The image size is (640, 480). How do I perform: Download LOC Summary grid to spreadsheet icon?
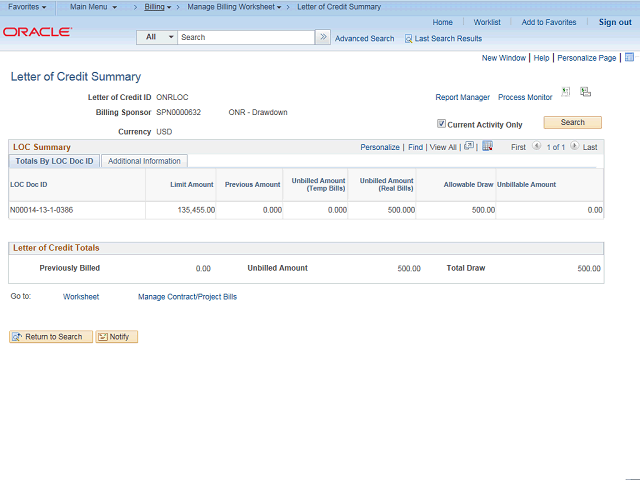487,146
